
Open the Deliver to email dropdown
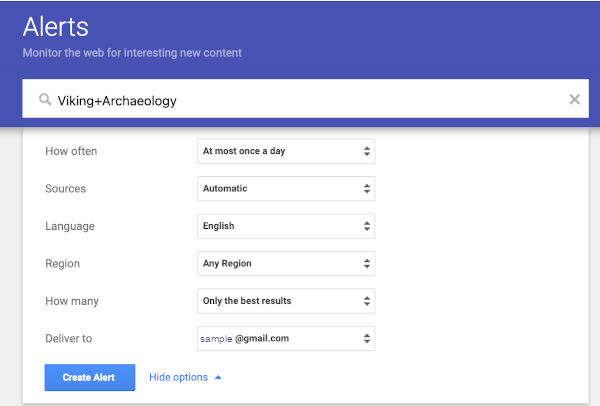click(286, 338)
